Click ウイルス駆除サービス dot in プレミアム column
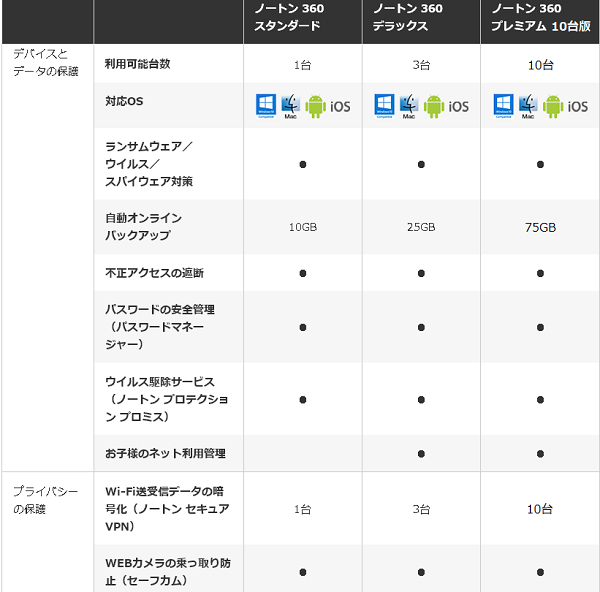The image size is (600, 592). click(x=540, y=400)
